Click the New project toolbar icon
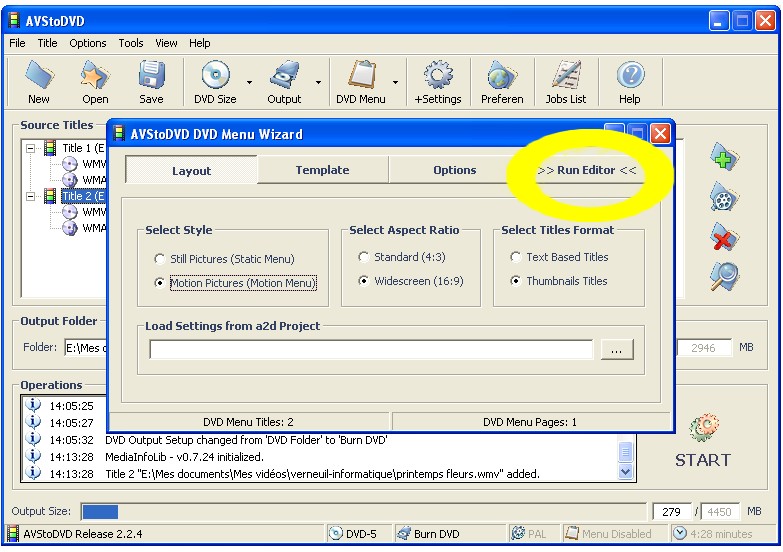Image resolution: width=783 pixels, height=552 pixels. (39, 81)
